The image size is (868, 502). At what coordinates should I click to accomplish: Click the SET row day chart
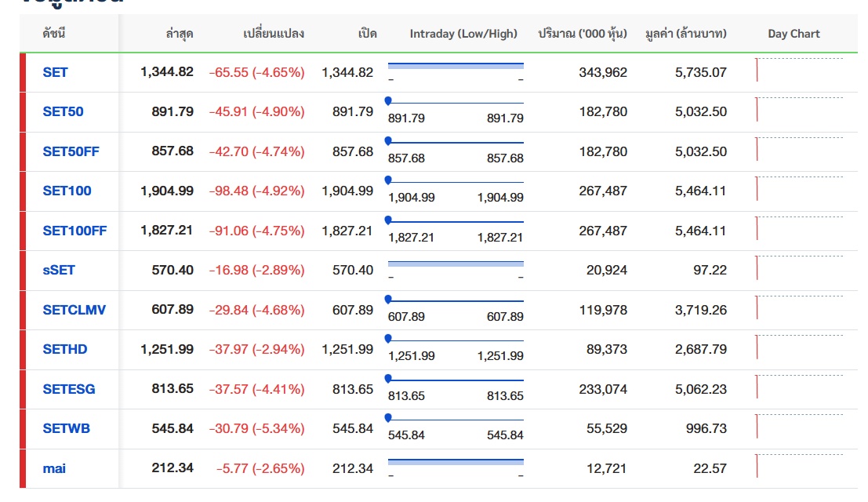coord(798,71)
